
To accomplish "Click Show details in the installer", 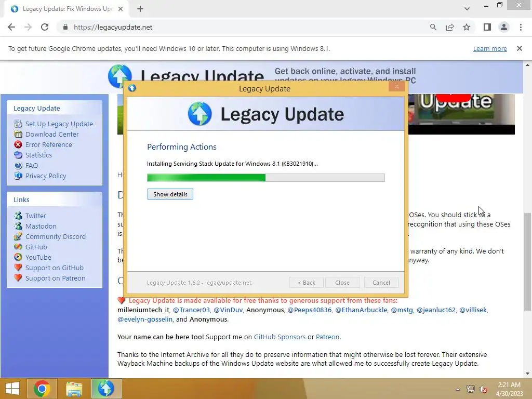I will (170, 194).
